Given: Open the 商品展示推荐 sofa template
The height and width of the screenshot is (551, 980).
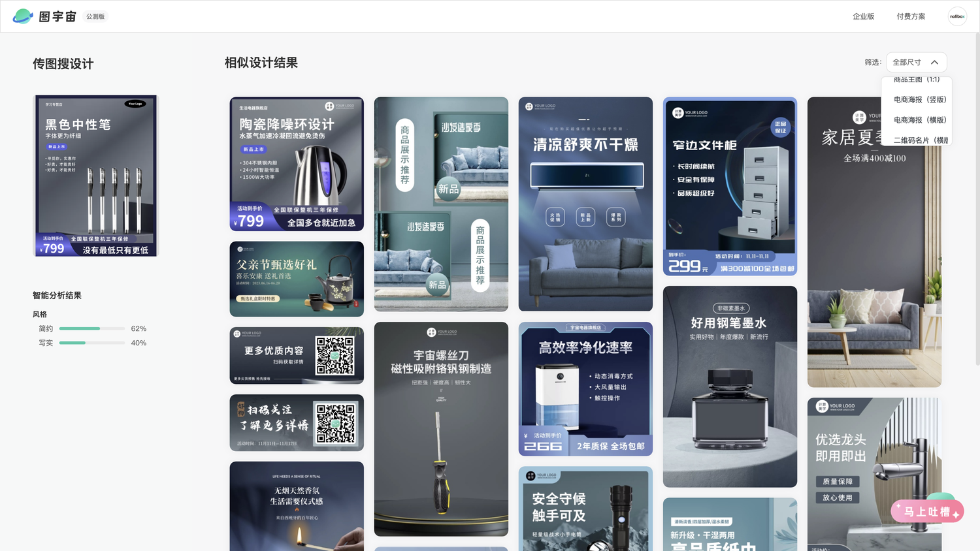Looking at the screenshot, I should click(x=441, y=204).
